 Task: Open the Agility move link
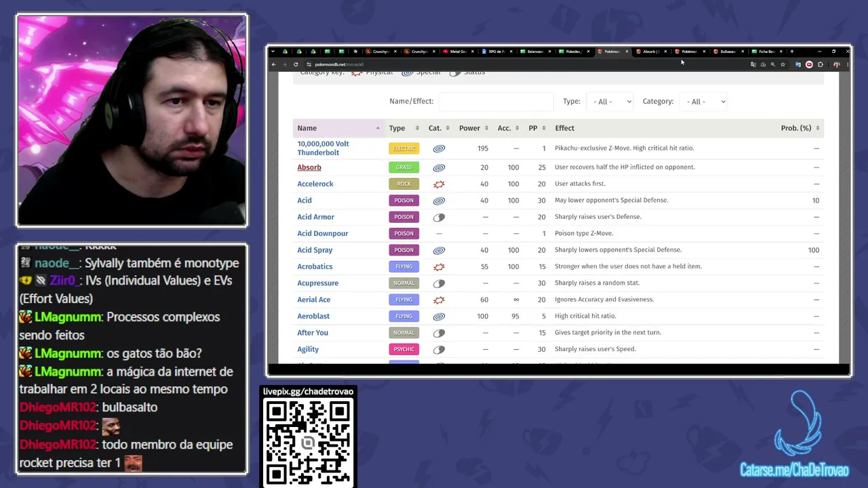[x=308, y=349]
